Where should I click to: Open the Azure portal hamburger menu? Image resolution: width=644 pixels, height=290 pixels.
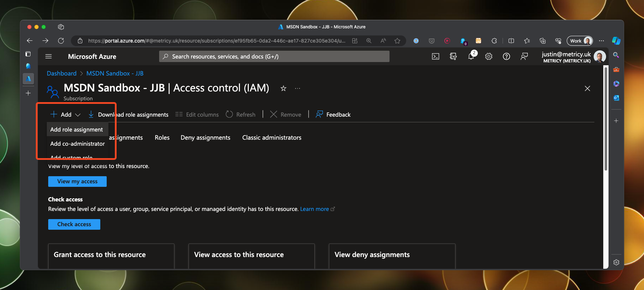(x=49, y=56)
